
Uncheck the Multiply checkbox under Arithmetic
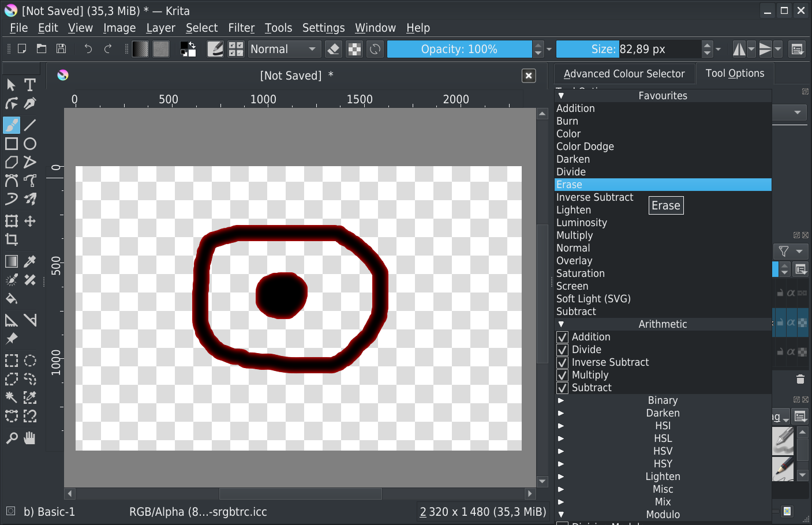coord(563,375)
